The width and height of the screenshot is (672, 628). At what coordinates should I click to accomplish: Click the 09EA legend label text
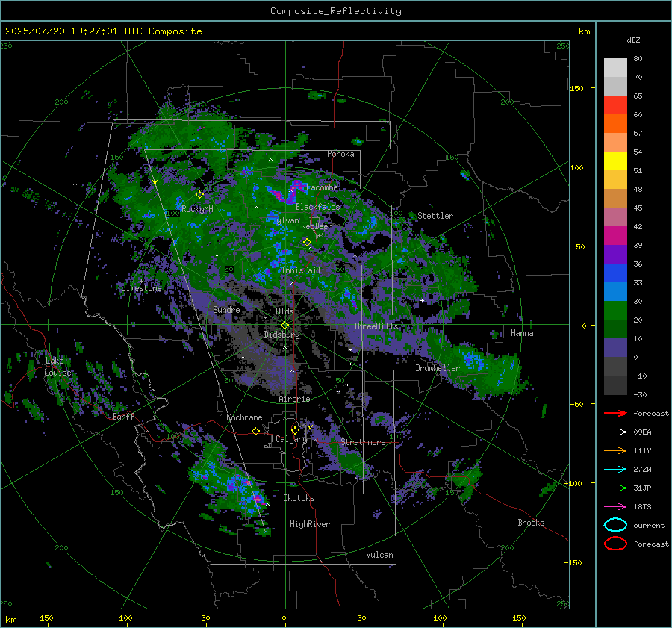click(x=642, y=432)
